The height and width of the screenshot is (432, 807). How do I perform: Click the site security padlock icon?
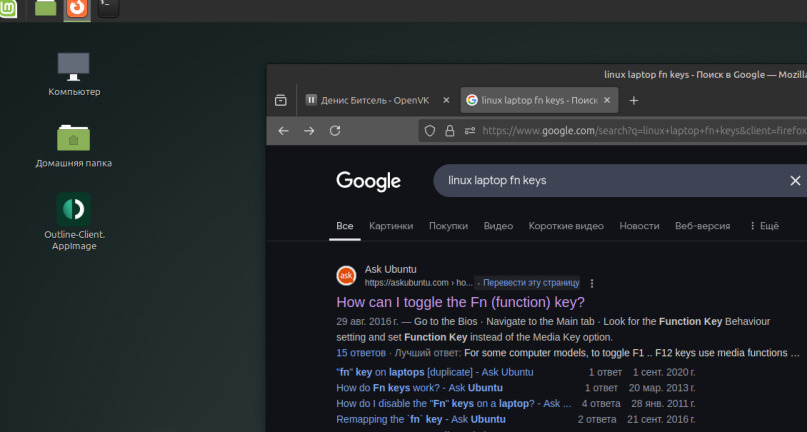(448, 131)
